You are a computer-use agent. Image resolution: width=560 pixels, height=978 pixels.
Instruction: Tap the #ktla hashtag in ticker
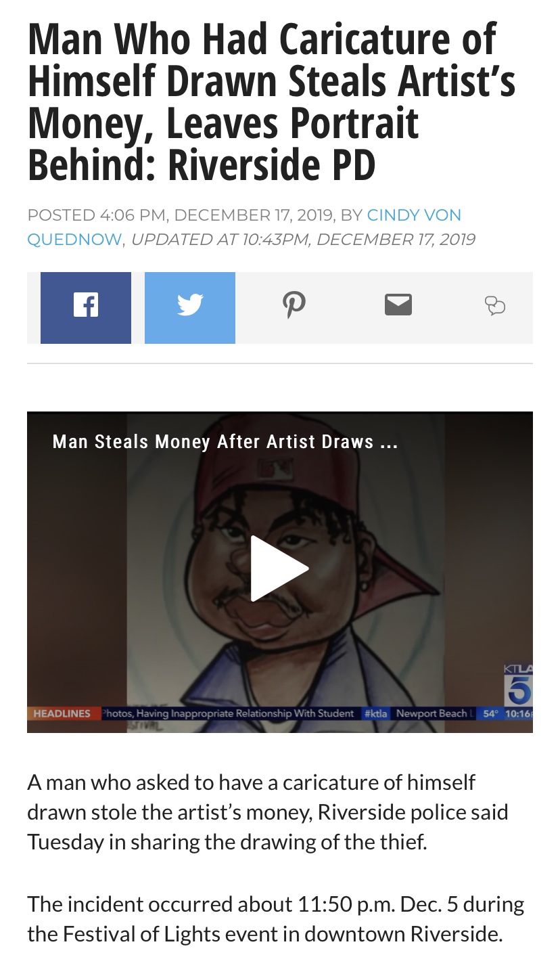[375, 713]
